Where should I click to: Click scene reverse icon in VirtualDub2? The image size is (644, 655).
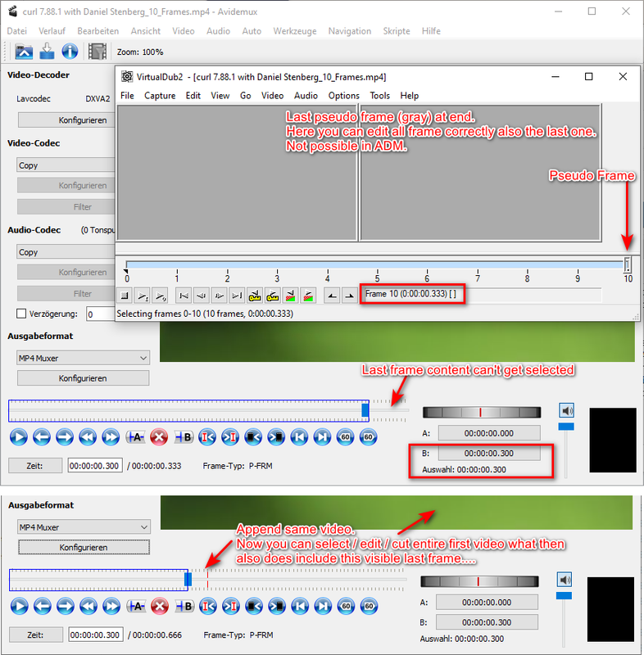point(290,296)
